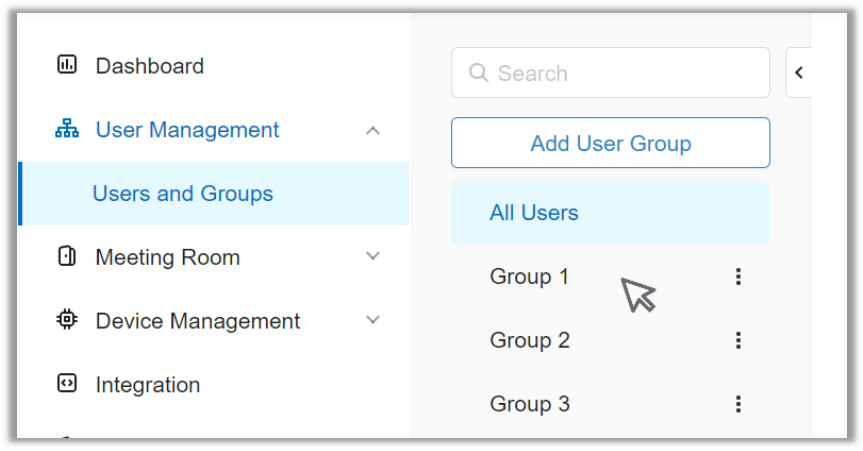Image resolution: width=863 pixels, height=451 pixels.
Task: Open the Group 3 three-dot menu
Action: (x=738, y=404)
